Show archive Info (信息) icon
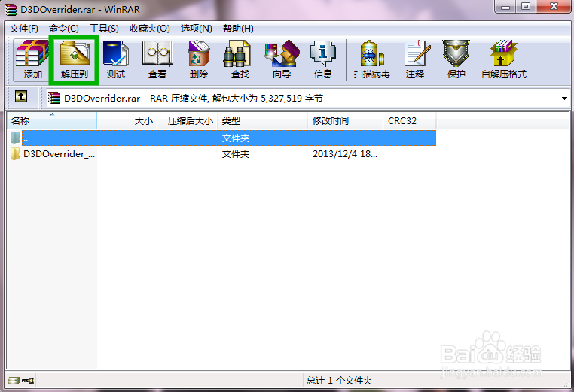574x392 pixels. click(323, 59)
